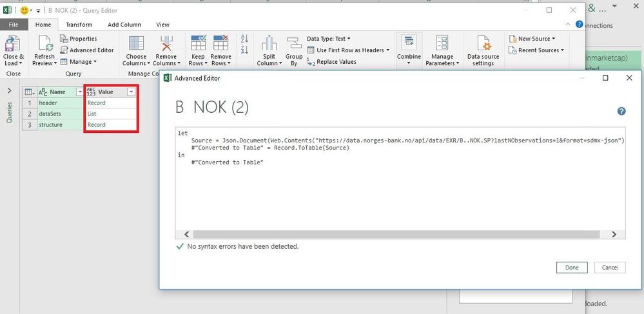Click the Group By icon
This screenshot has width=644, height=314.
(294, 44)
